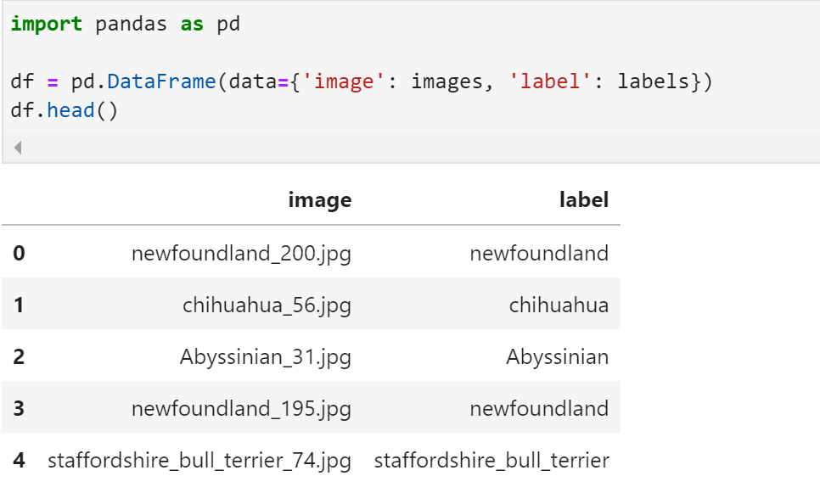
Task: Click the staffordshire_bull_terrier label cell
Action: tap(491, 461)
